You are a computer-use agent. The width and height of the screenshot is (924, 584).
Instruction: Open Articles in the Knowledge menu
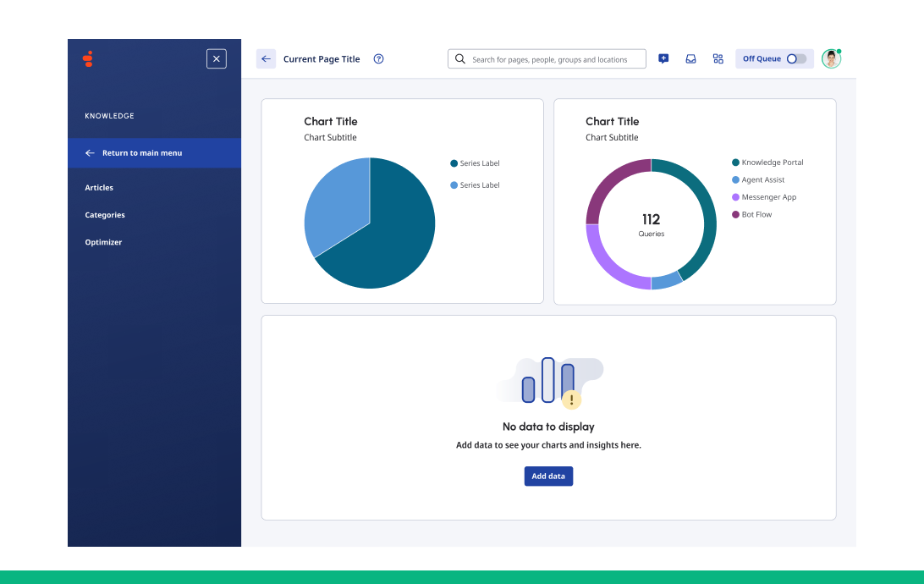pyautogui.click(x=99, y=188)
